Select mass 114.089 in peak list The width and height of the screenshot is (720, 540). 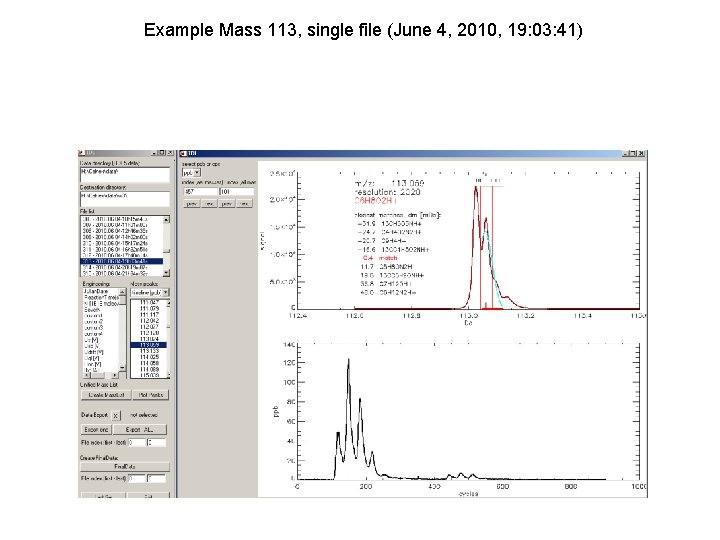(x=149, y=369)
